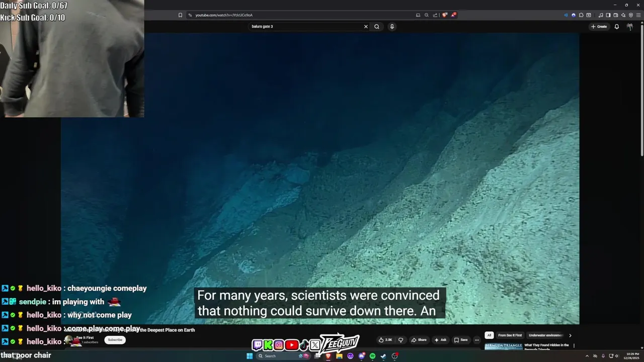Ask about this video
Image resolution: width=644 pixels, height=362 pixels.
coord(440,340)
